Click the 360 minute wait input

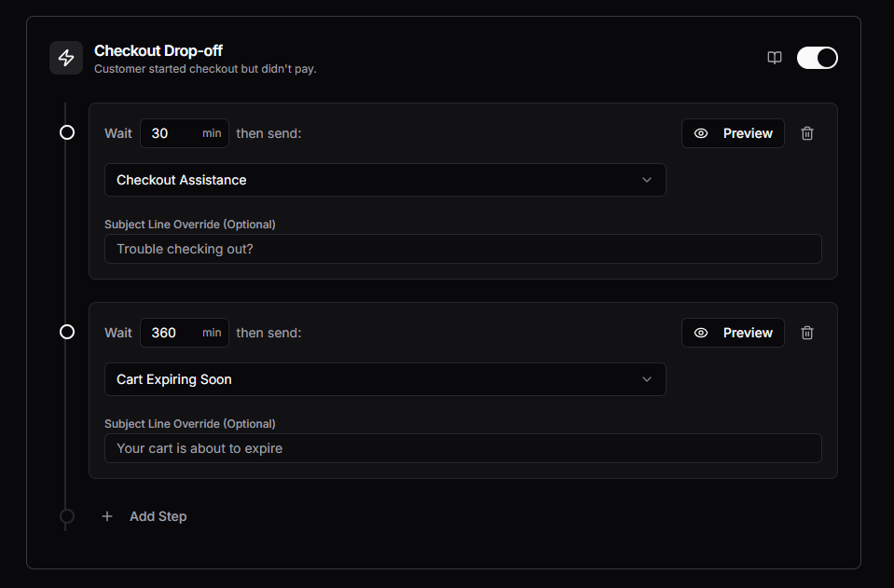[x=172, y=332]
